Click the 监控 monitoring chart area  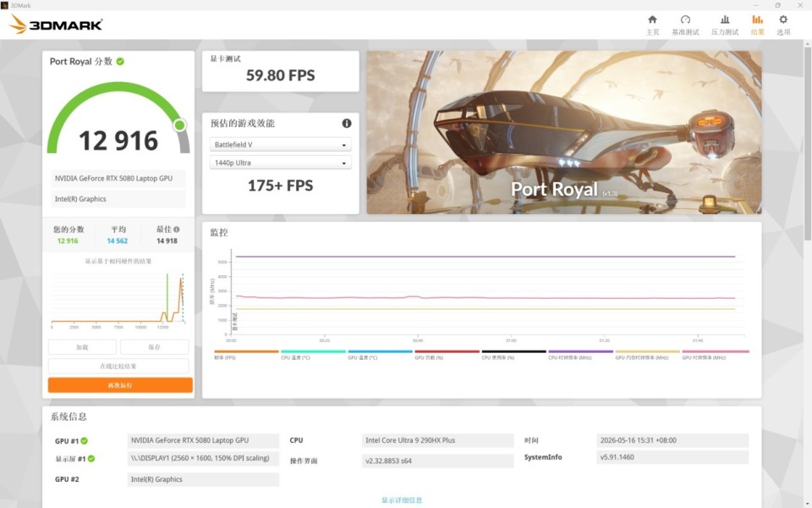[x=480, y=295]
